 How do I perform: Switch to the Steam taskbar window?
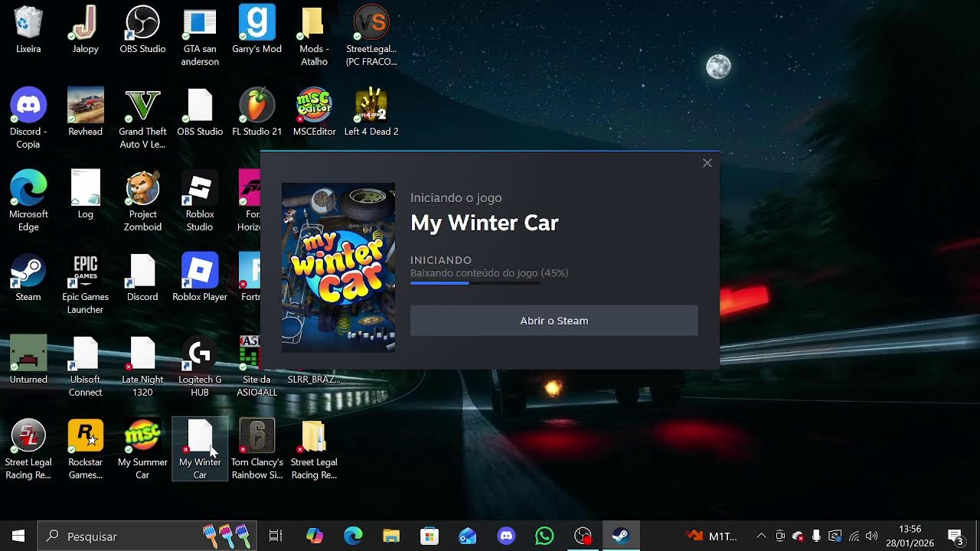coord(621,536)
